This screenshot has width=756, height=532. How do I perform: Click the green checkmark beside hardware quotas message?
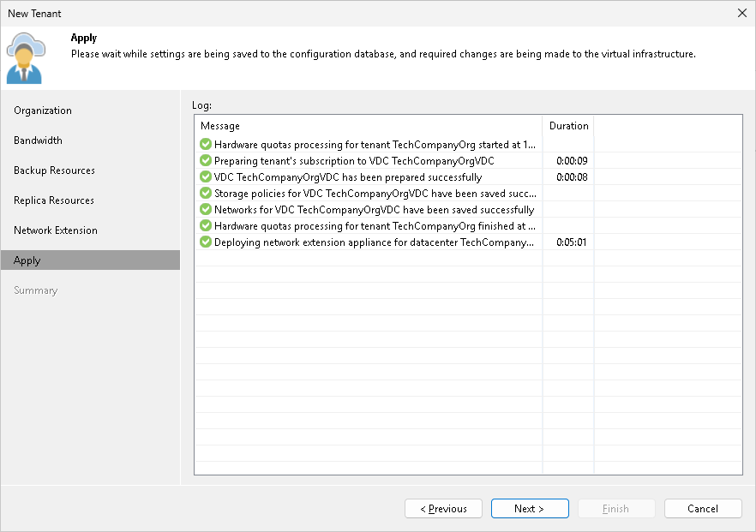[x=206, y=144]
